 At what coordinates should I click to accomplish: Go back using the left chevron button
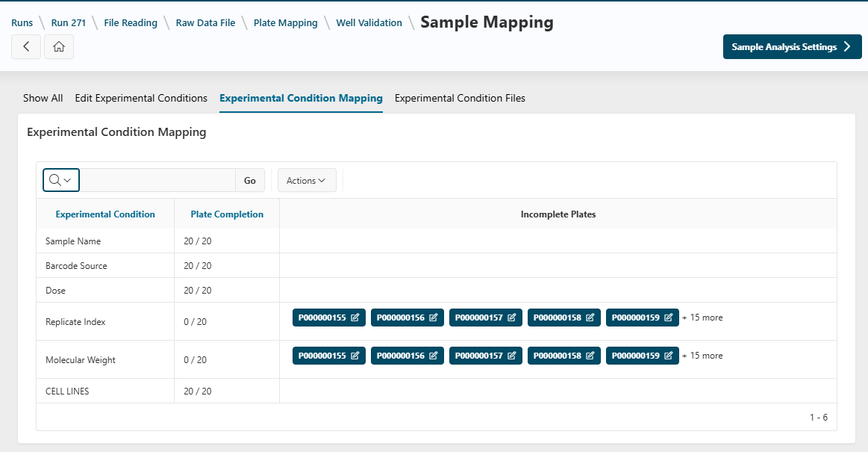[x=26, y=47]
